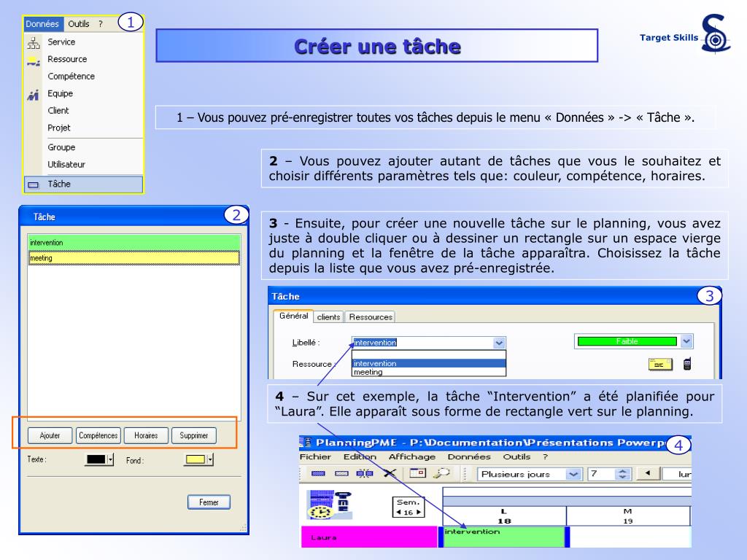Open Outils menu in PlanningPME window
Viewport: 747px width, 560px height.
point(516,456)
